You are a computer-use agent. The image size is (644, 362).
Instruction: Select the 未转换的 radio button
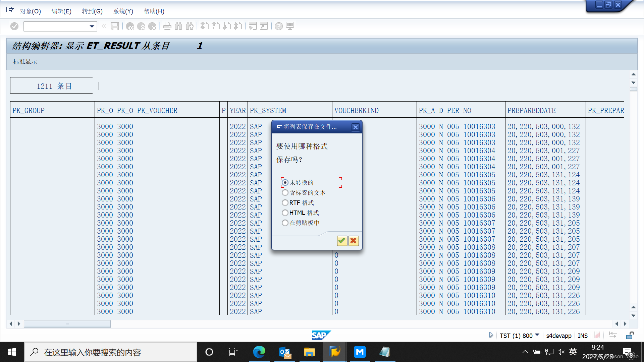285,182
